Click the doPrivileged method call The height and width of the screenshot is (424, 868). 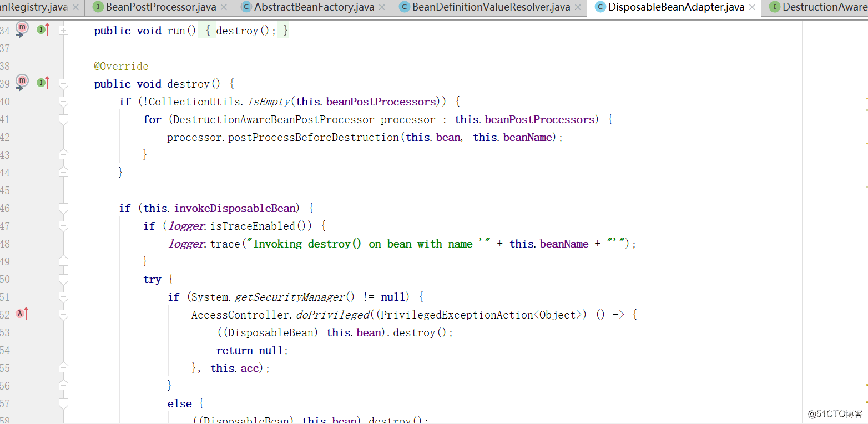[333, 315]
